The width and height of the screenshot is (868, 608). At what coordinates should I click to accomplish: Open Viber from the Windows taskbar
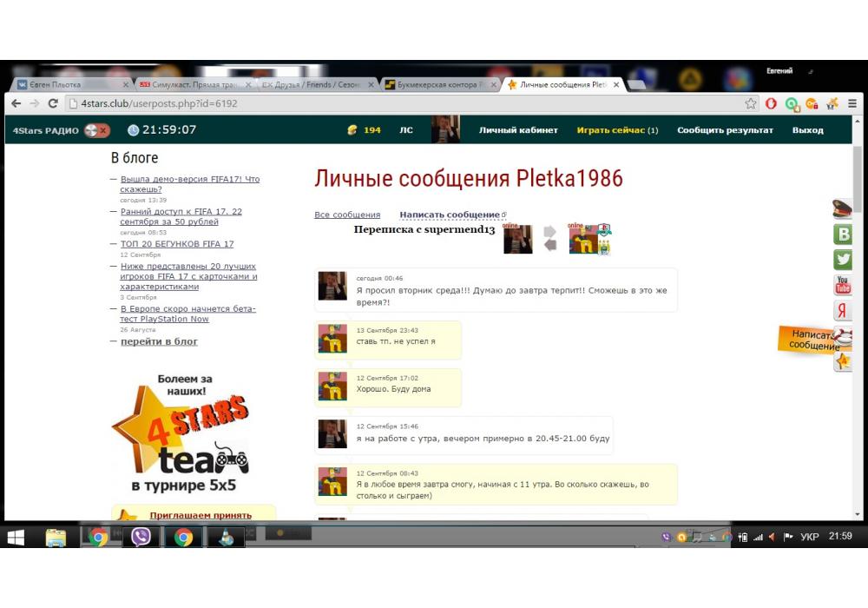(x=141, y=538)
